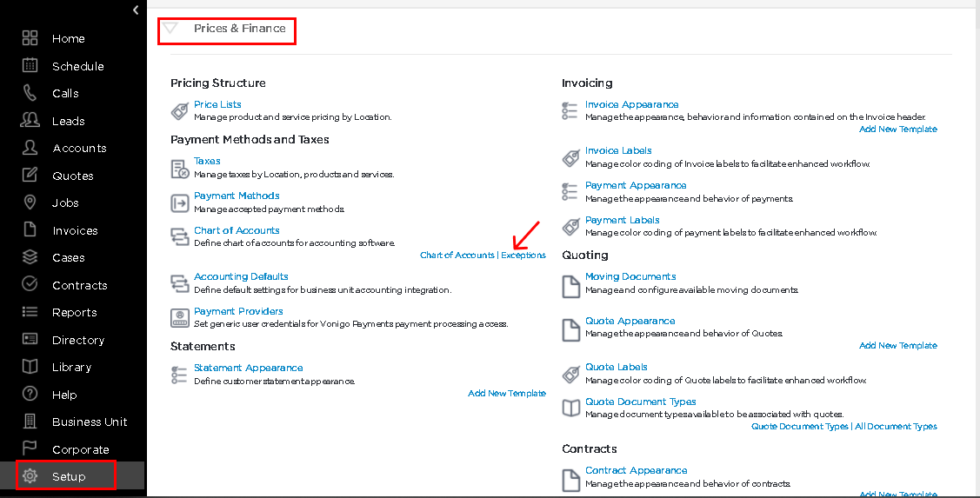Click the Payment Methods arrow icon
This screenshot has width=980, height=498.
click(x=180, y=203)
